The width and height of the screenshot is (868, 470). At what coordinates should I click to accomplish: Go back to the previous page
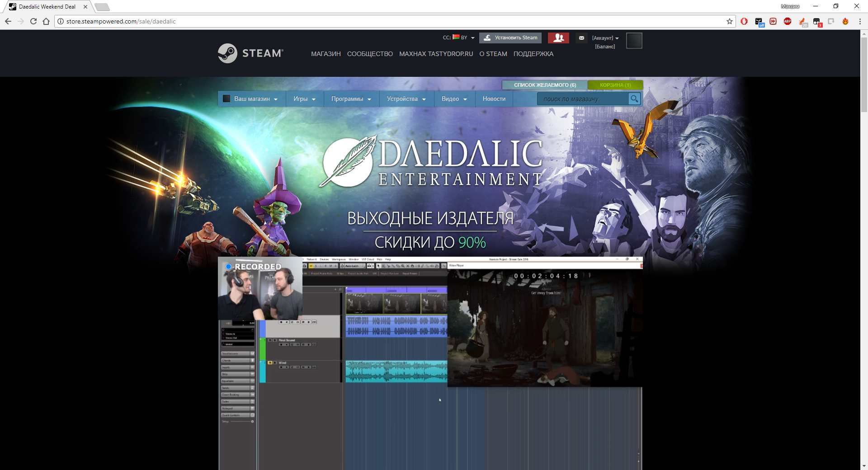click(8, 21)
